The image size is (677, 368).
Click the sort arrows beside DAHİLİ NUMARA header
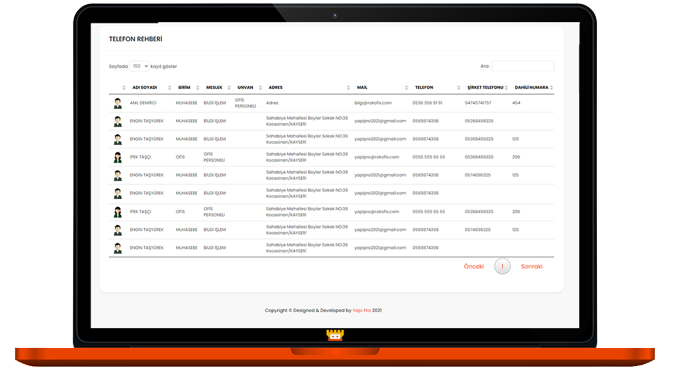click(x=551, y=88)
